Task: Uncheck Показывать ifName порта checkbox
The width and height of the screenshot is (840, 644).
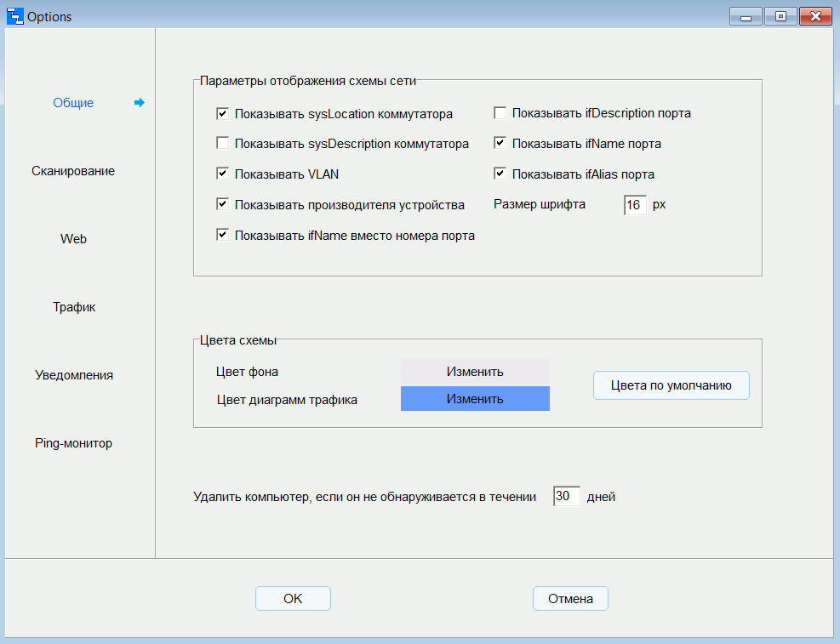Action: coord(500,144)
